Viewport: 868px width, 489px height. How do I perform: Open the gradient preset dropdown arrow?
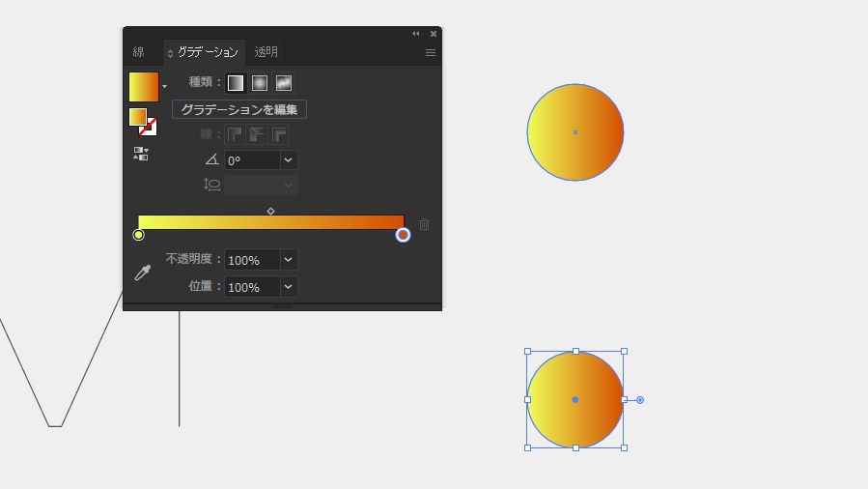164,87
